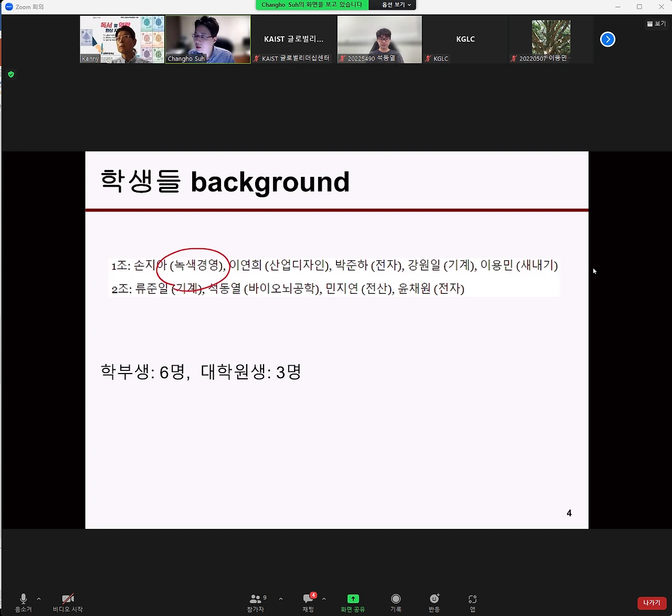The height and width of the screenshot is (616, 672).
Task: Select Changho Suh's video thumbnail
Action: point(208,39)
